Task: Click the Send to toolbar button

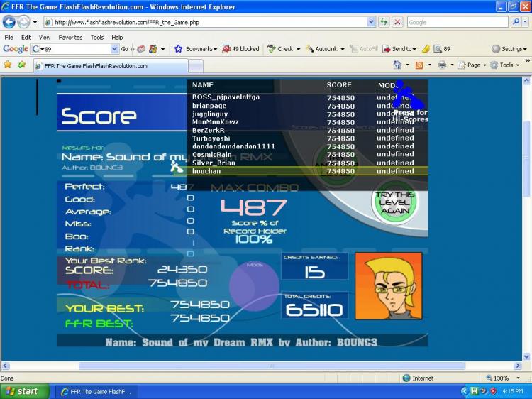Action: click(x=399, y=49)
